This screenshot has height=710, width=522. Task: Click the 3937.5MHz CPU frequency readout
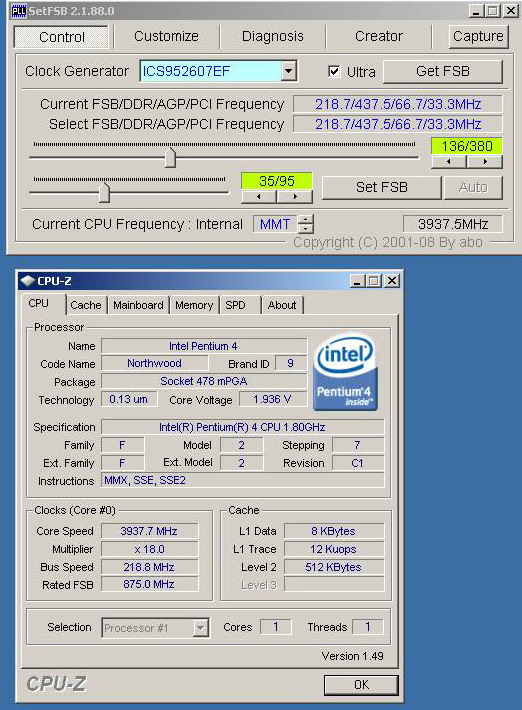453,224
